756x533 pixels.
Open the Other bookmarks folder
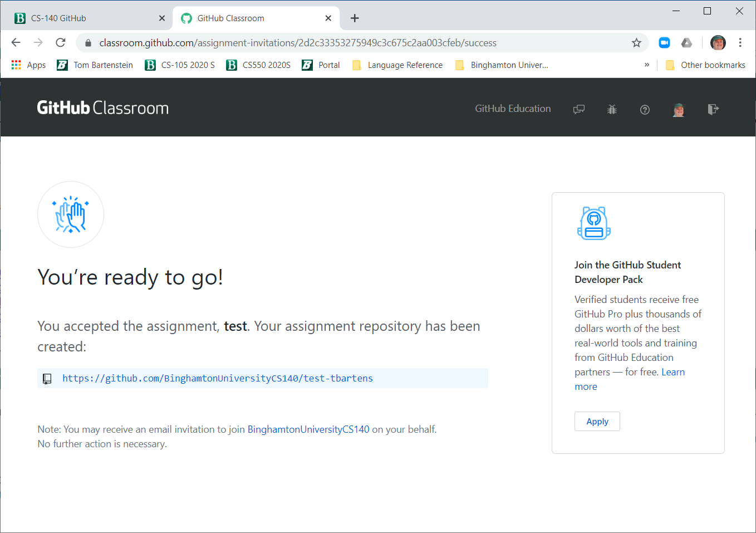(705, 65)
